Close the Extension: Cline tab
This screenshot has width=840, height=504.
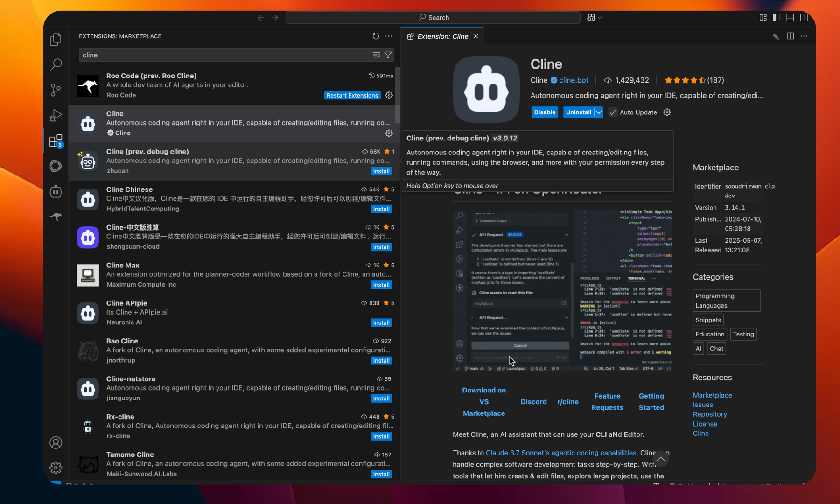[x=476, y=36]
